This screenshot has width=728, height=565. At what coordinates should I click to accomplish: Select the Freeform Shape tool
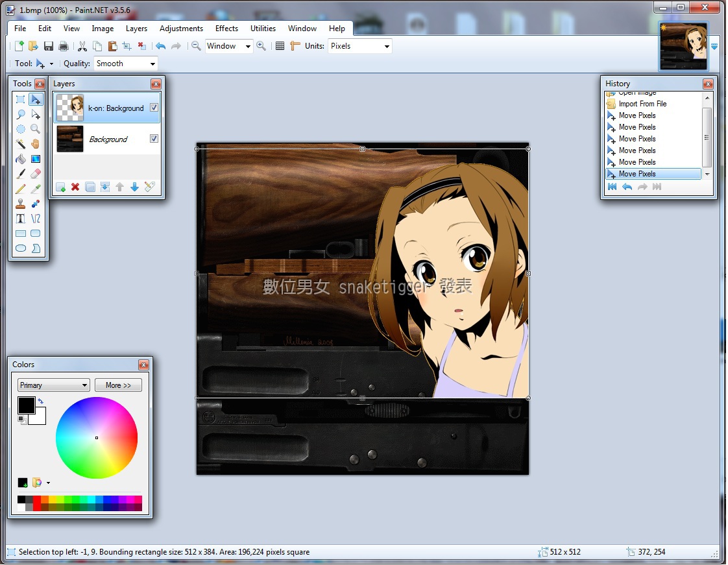click(x=35, y=248)
